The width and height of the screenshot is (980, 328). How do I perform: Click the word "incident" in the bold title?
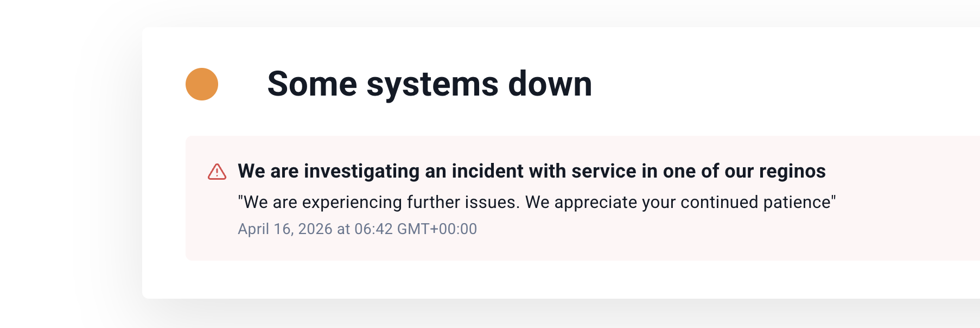(487, 171)
